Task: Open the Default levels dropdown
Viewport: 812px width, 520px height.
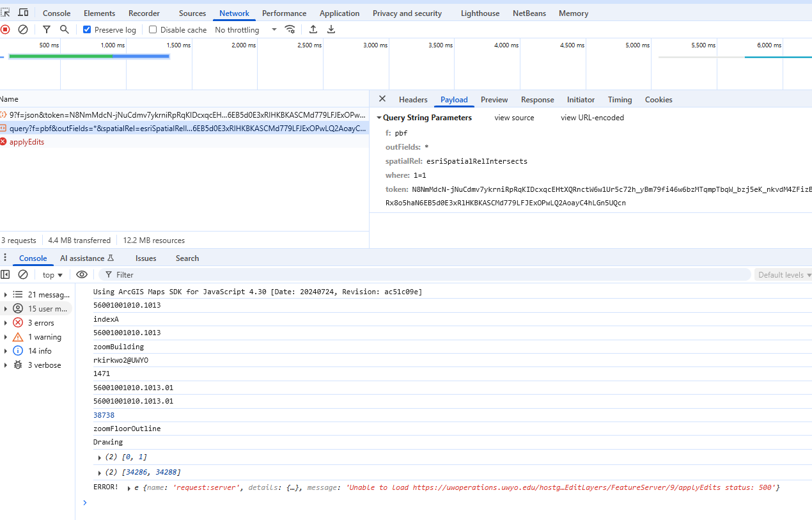Action: [x=783, y=274]
